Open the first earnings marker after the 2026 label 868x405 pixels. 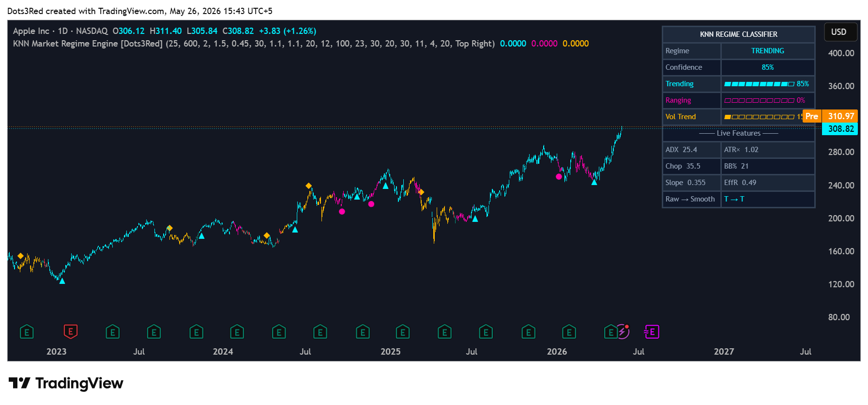[569, 332]
